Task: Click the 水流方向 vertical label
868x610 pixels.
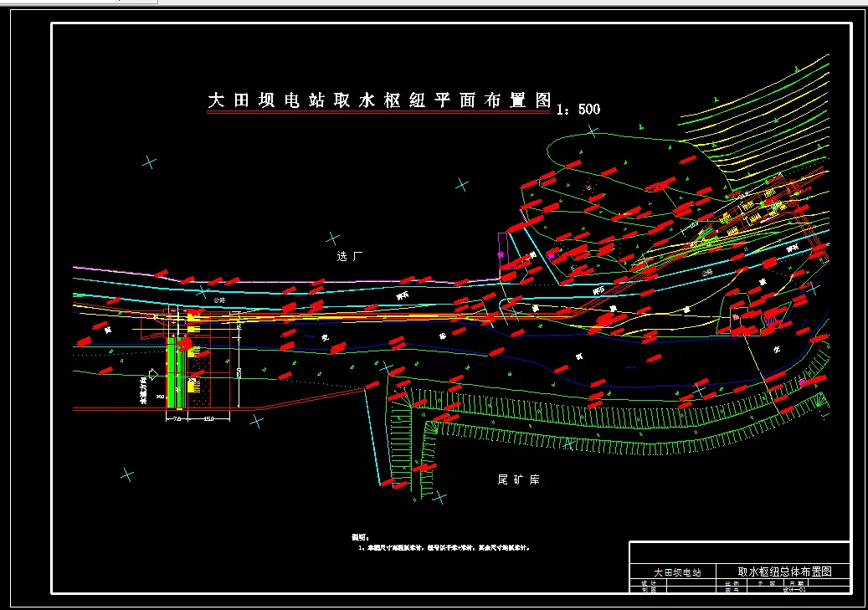Action: click(144, 390)
